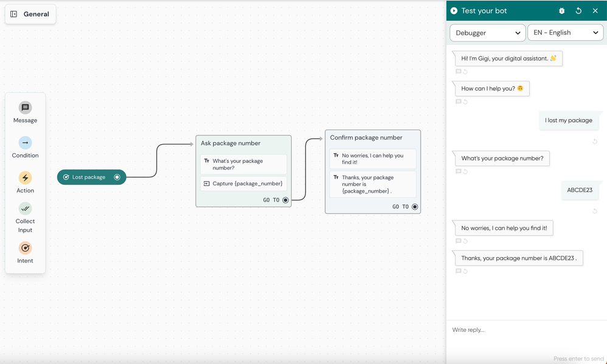607x364 pixels.
Task: Click Confirm package number GO TO connector
Action: (x=415, y=207)
